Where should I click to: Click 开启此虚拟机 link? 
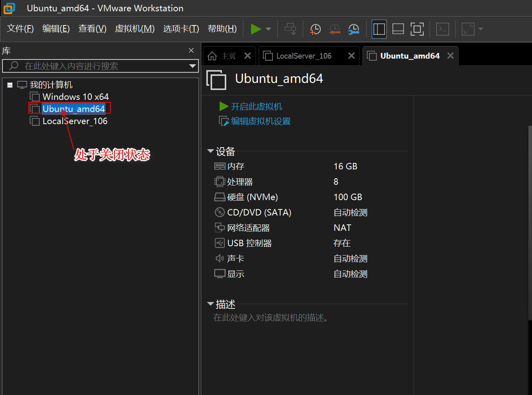(x=256, y=106)
